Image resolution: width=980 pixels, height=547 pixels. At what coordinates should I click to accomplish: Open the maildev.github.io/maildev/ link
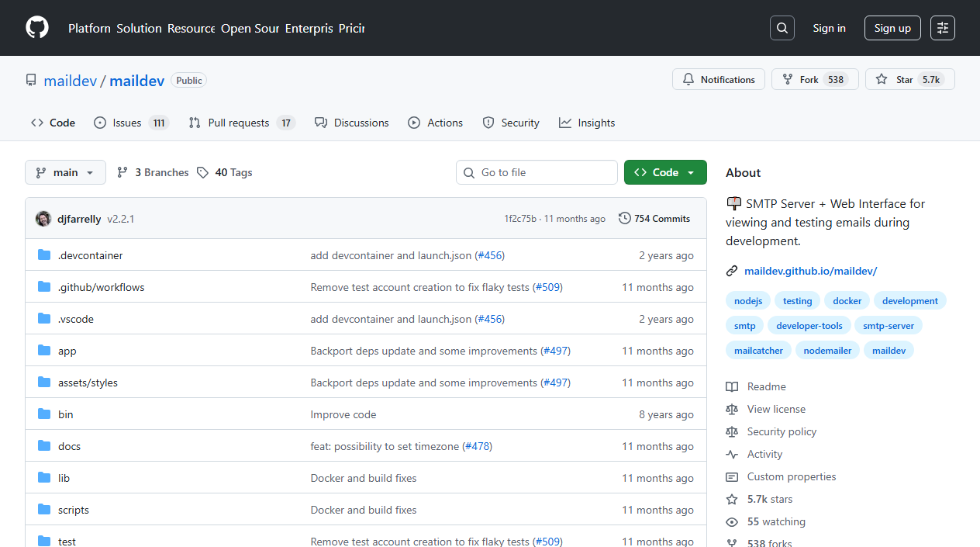[810, 271]
